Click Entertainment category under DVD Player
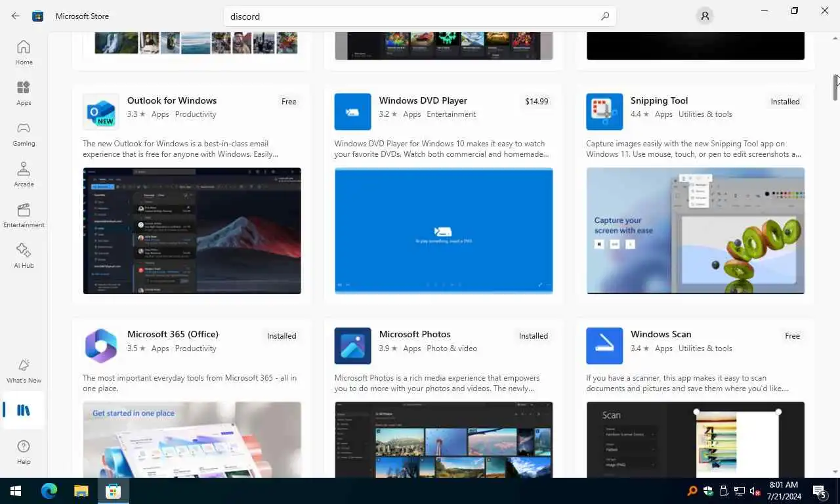The width and height of the screenshot is (840, 504). [451, 114]
